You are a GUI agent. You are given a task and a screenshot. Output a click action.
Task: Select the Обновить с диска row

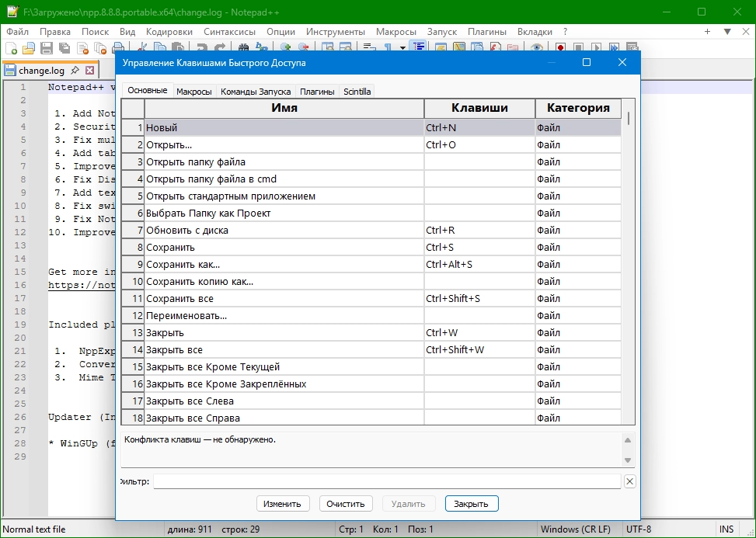click(371, 231)
